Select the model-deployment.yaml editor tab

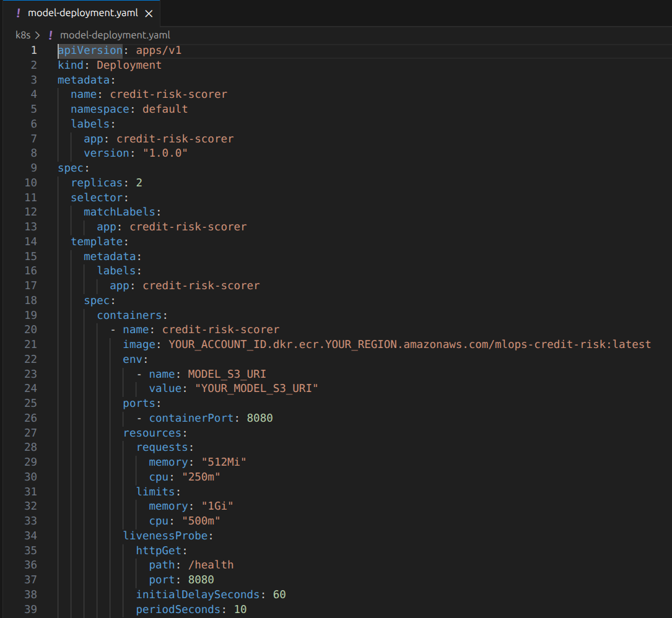82,13
